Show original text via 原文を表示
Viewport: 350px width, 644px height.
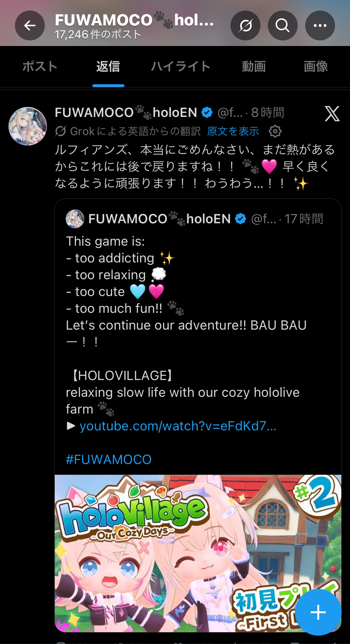point(233,131)
